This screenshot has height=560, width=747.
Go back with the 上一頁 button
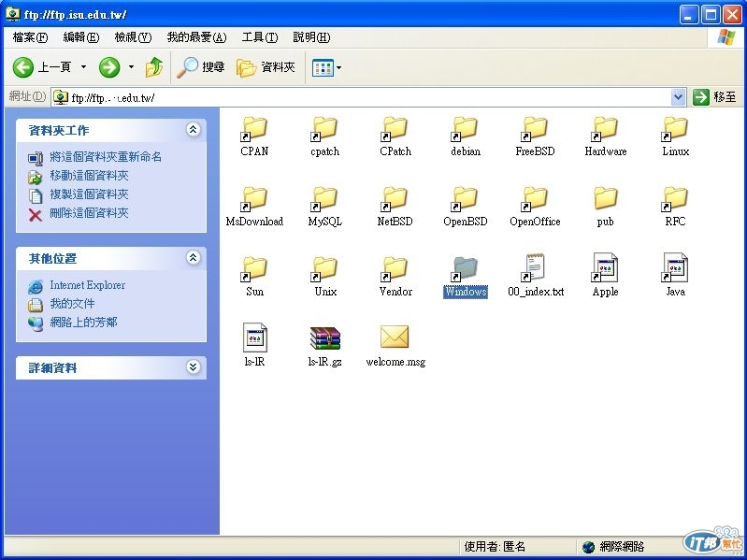coord(42,67)
